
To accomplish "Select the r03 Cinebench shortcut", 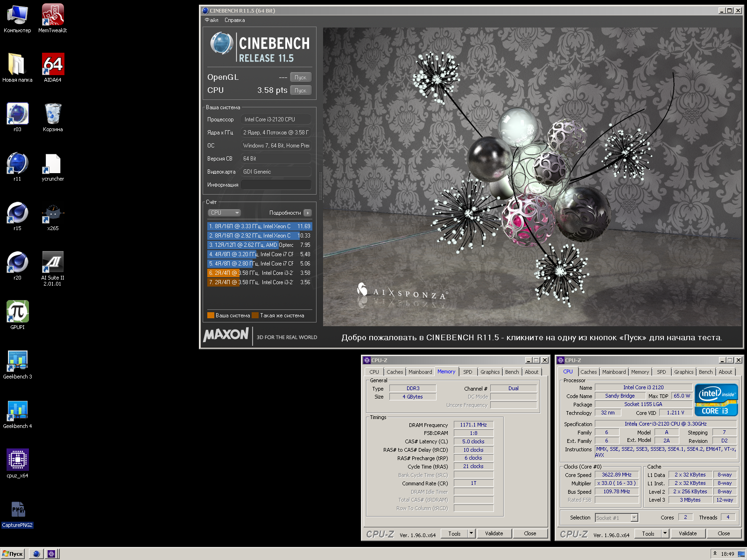I will click(x=17, y=118).
